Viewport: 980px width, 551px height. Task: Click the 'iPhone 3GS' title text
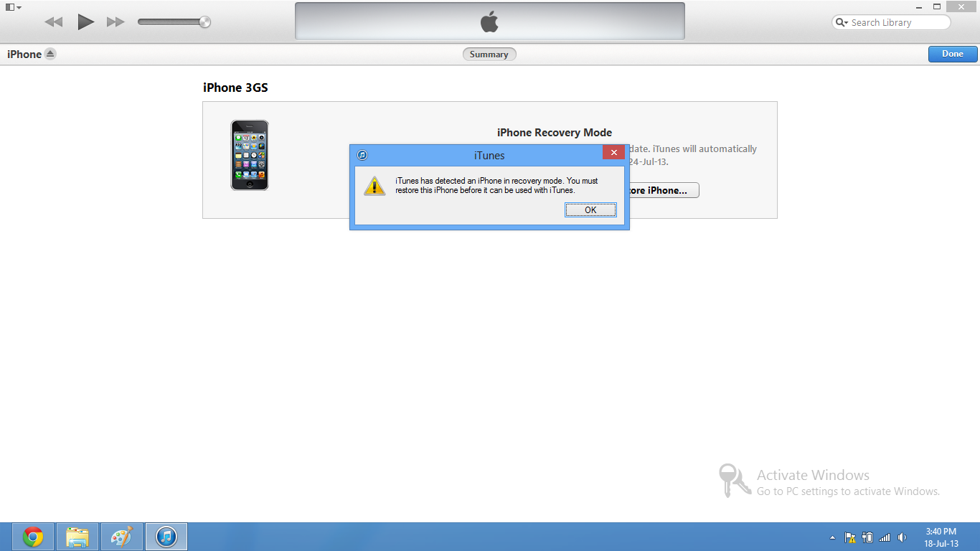235,88
